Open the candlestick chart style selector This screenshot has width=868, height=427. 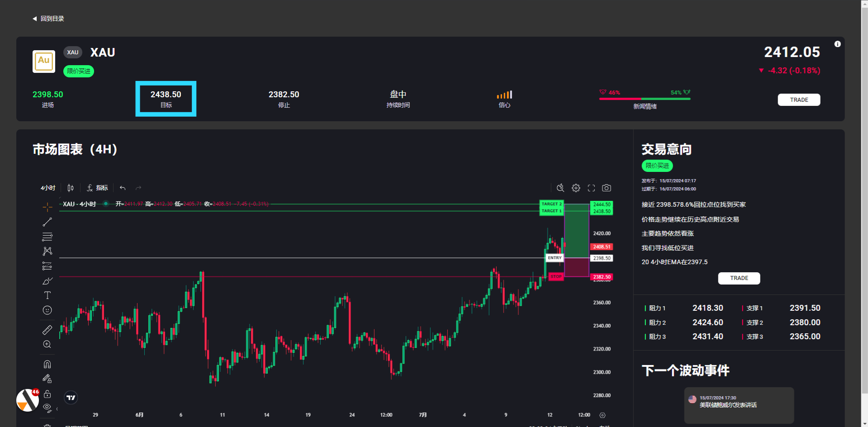[x=71, y=188]
